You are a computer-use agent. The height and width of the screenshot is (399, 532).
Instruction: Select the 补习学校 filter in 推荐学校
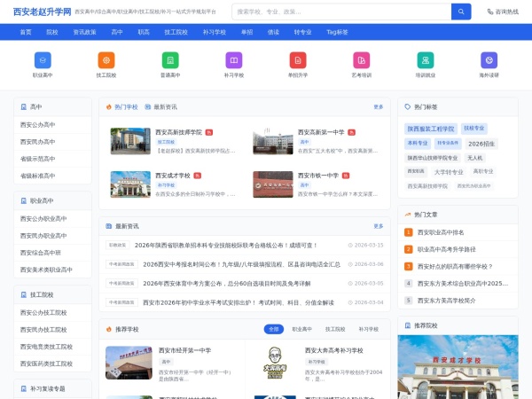369,329
